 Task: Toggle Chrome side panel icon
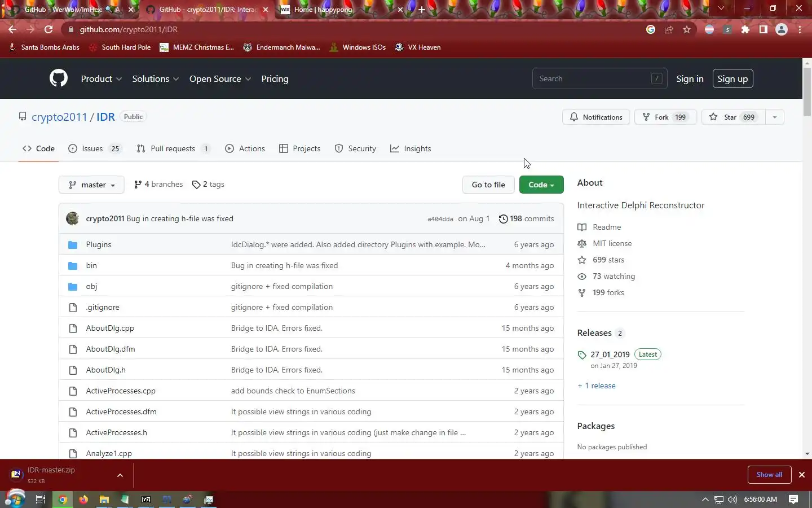tap(764, 29)
